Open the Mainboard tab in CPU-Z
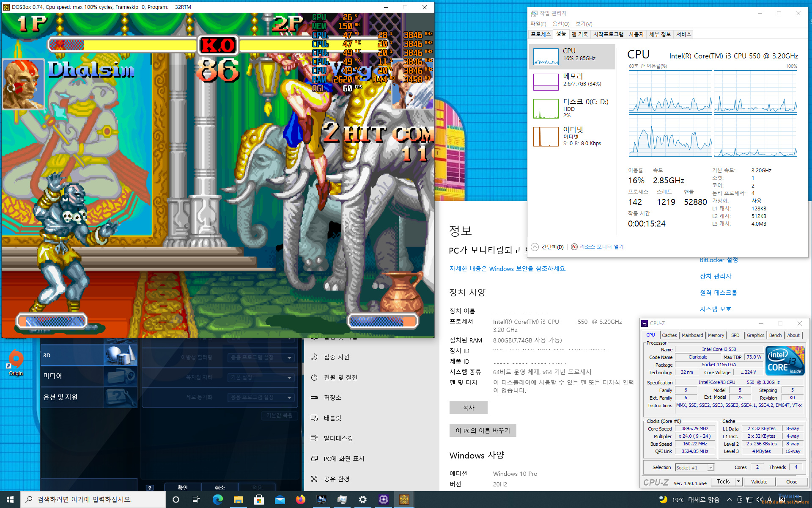Image resolution: width=812 pixels, height=508 pixels. click(x=692, y=335)
